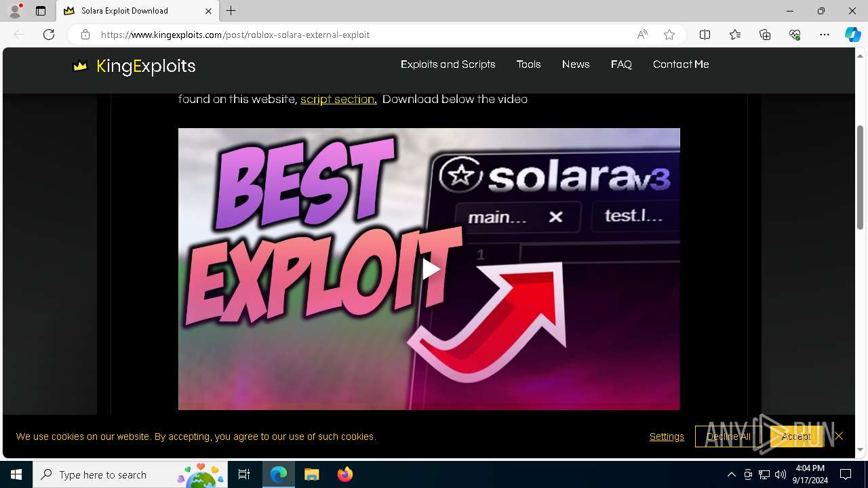Screen dimensions: 868x488
Task: Show hidden system tray icons
Action: (x=731, y=474)
